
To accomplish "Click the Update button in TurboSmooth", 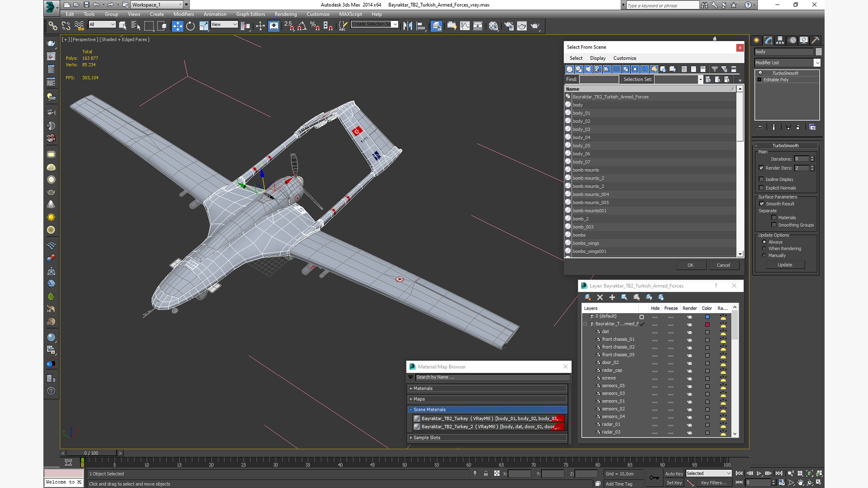I will point(785,265).
